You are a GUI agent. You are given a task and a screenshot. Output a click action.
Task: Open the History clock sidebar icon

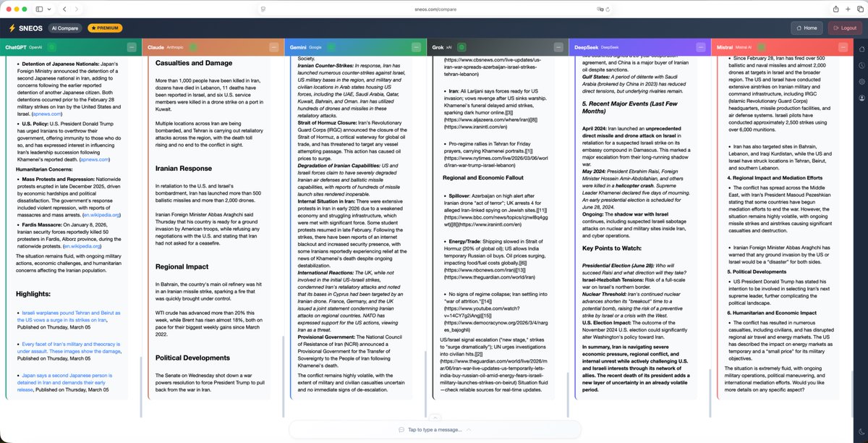860,64
